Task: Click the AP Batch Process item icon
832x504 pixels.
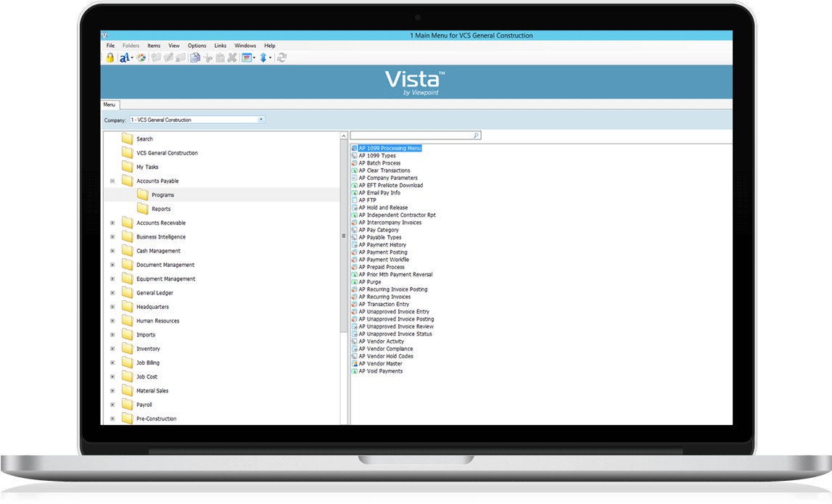Action: (x=355, y=163)
